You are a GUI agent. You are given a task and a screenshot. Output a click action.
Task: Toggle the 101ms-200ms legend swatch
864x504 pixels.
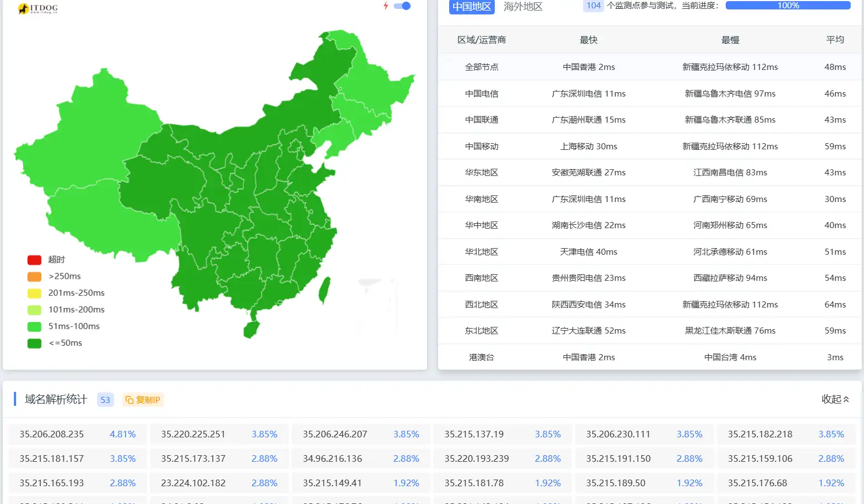coord(34,310)
